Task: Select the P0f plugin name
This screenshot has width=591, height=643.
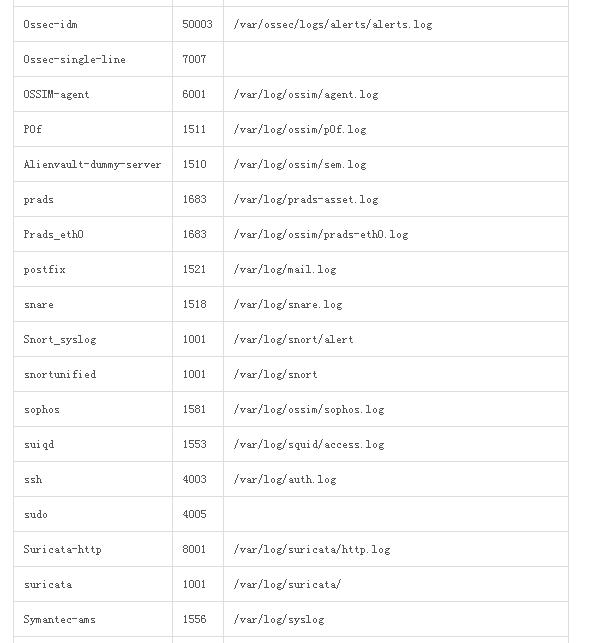Action: (33, 130)
